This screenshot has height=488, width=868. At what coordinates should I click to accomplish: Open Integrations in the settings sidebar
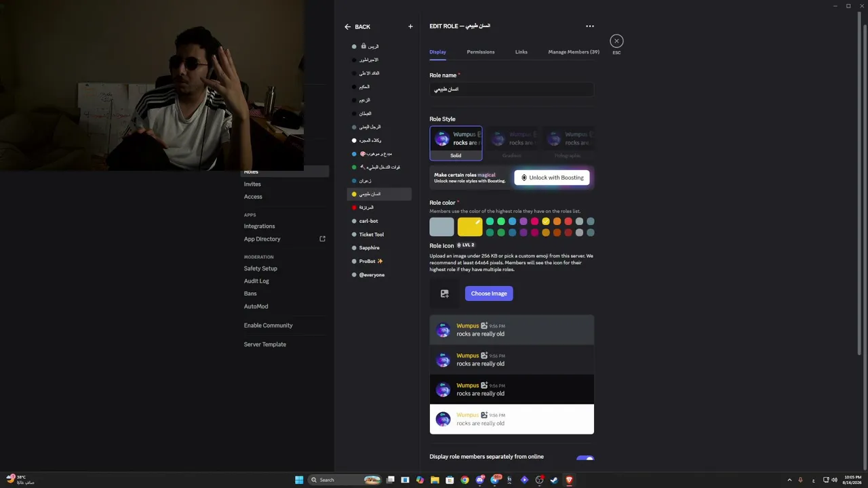click(x=260, y=226)
